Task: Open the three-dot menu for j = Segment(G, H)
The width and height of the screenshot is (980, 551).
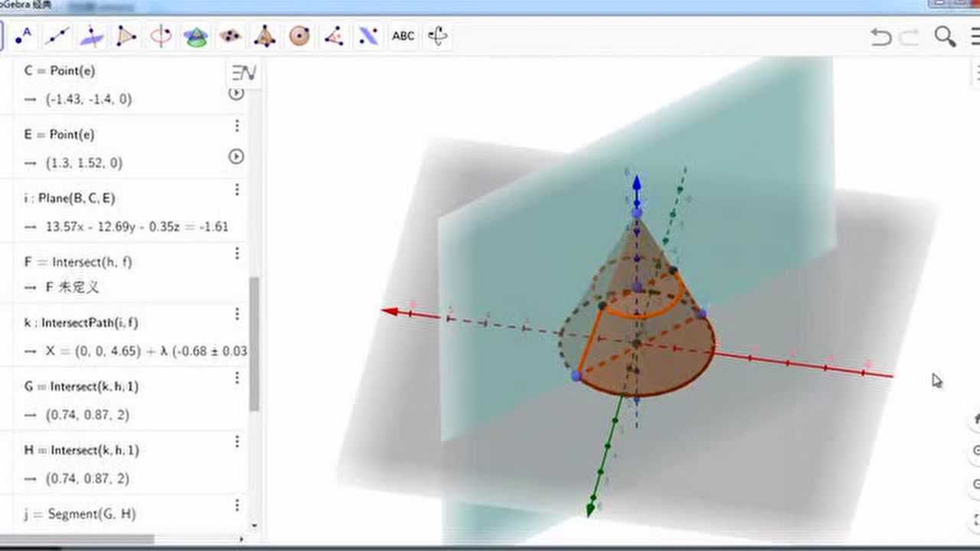Action: (x=237, y=504)
